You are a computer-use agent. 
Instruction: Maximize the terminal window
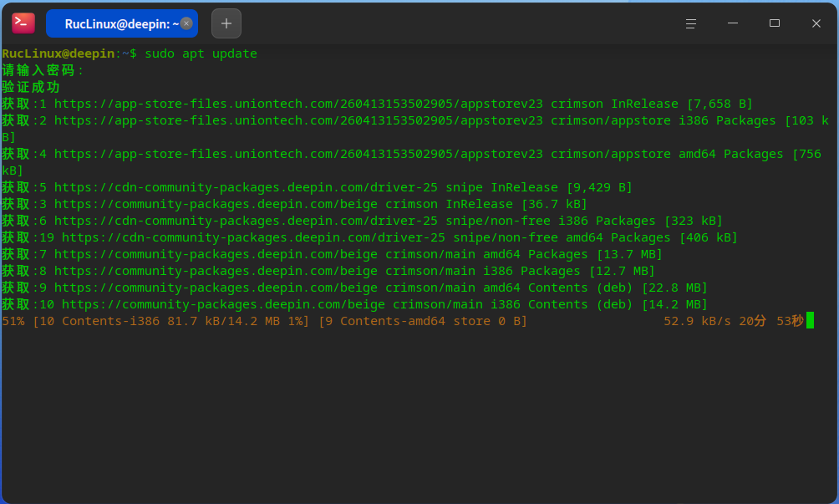(x=775, y=23)
